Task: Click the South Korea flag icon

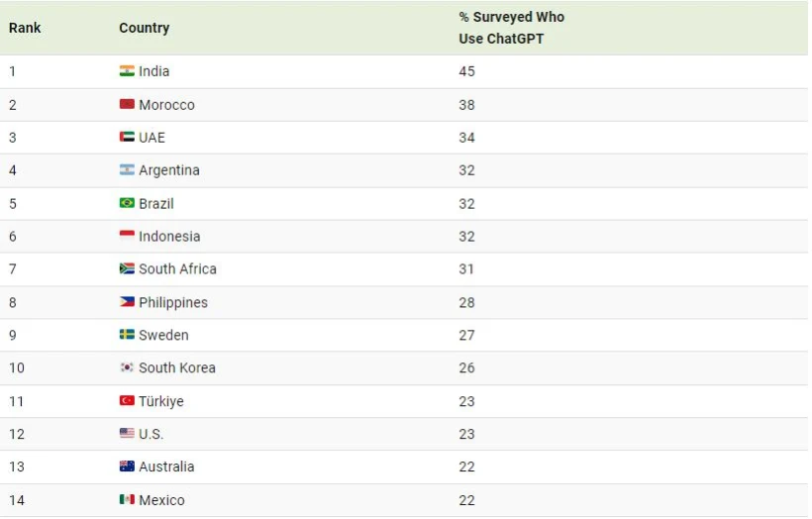Action: point(127,367)
